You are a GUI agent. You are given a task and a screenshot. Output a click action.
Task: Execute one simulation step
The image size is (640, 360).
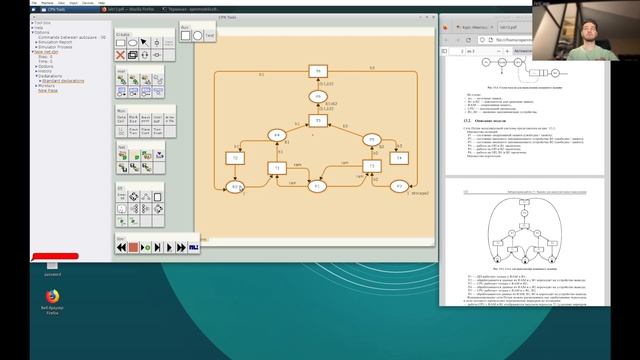[x=158, y=247]
